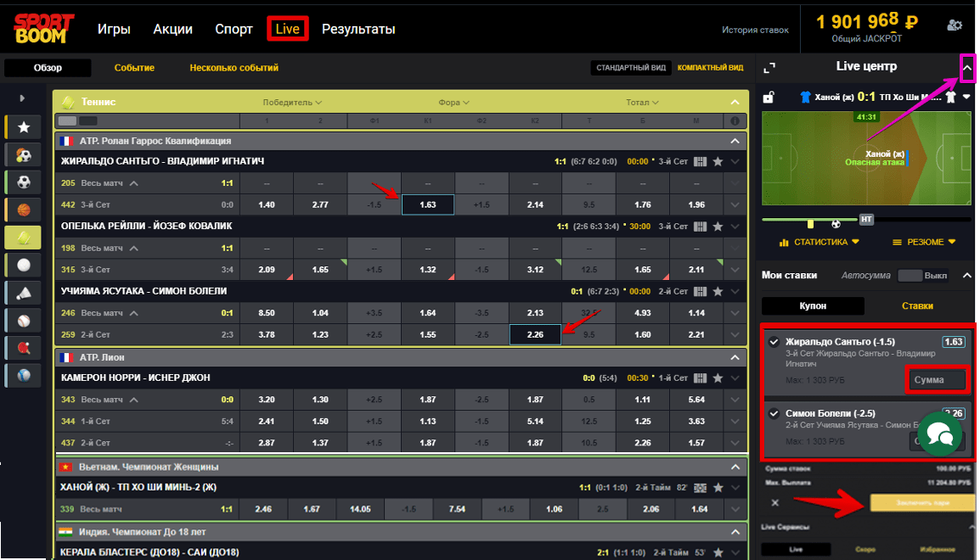980x560 pixels.
Task: Open the Игры menu
Action: point(114,29)
